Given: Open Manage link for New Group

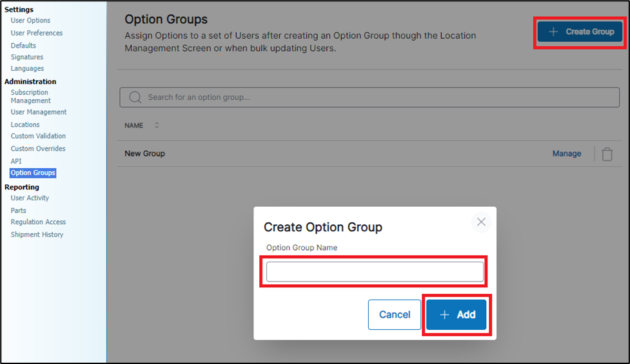Looking at the screenshot, I should pyautogui.click(x=567, y=153).
